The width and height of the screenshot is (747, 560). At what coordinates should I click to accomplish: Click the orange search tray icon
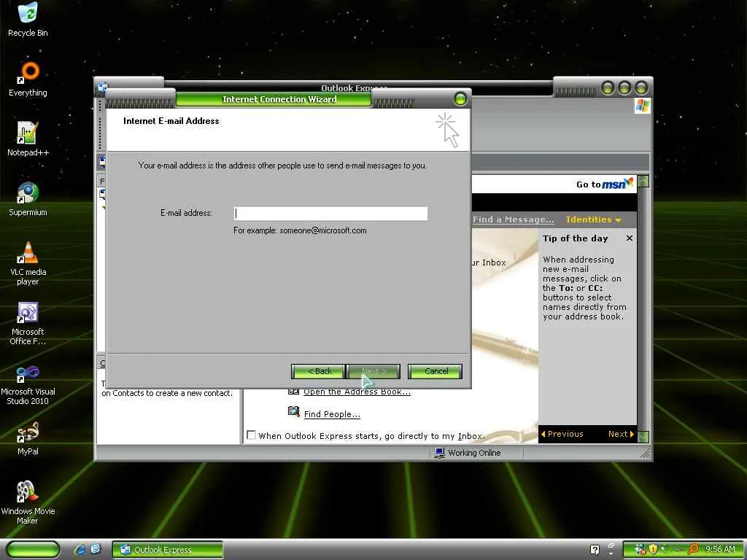coord(694,549)
